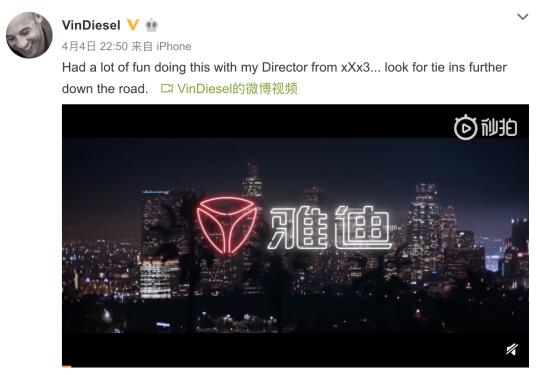Image resolution: width=536 pixels, height=375 pixels.
Task: Click the post text mentioning xXx3
Action: (284, 67)
